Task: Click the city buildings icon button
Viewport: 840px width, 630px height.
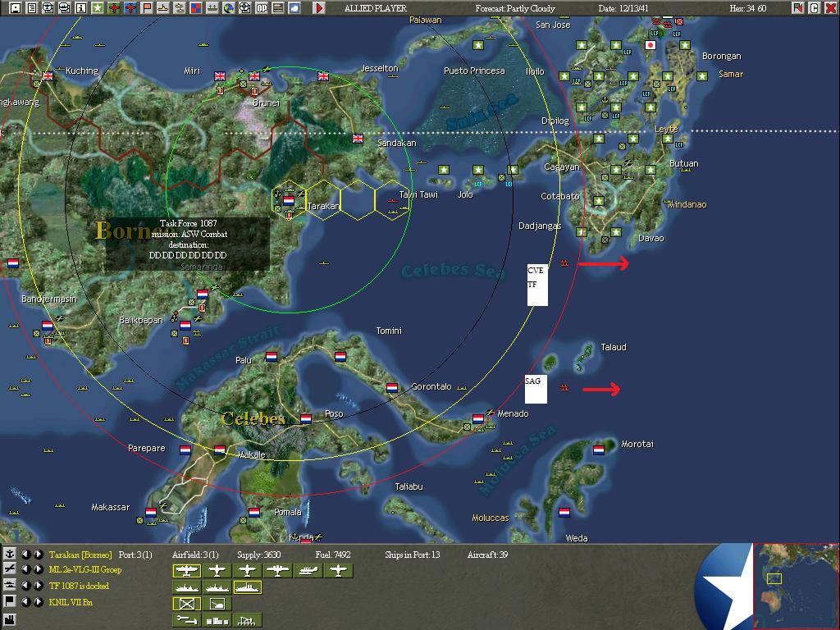Action: click(217, 620)
